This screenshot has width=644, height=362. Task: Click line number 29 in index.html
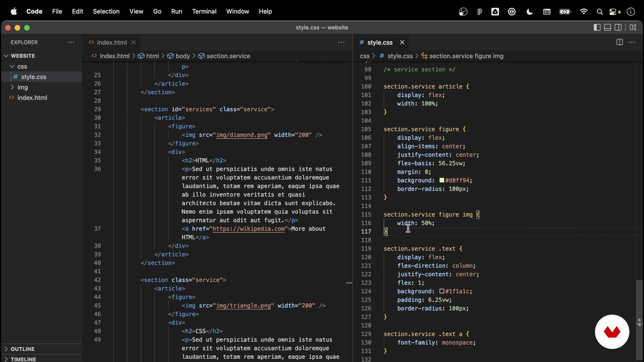97,109
